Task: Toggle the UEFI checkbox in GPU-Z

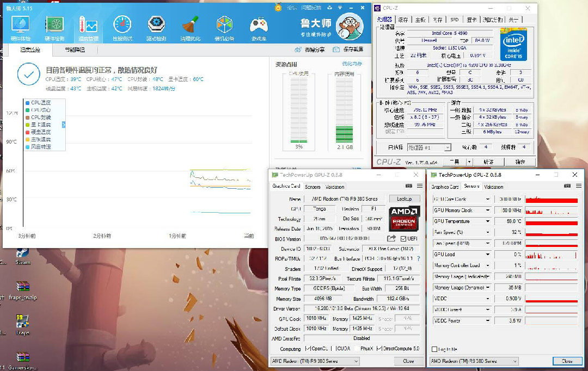Action: [403, 239]
